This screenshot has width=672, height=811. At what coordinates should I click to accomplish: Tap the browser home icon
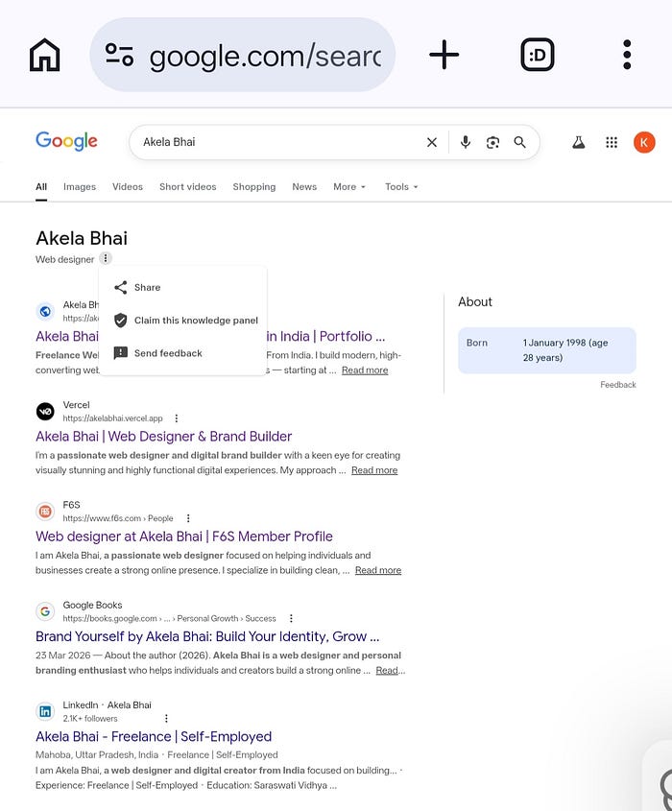(44, 55)
